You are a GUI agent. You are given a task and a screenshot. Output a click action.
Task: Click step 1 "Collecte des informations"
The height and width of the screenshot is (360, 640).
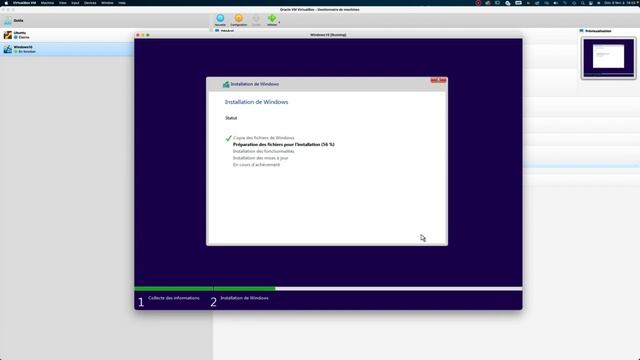coord(174,298)
